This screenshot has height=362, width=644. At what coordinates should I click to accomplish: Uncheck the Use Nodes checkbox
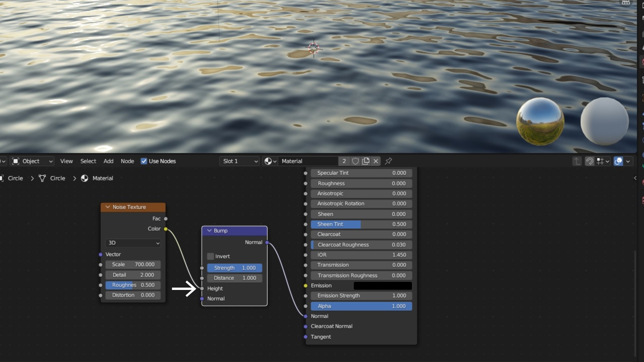click(x=144, y=161)
